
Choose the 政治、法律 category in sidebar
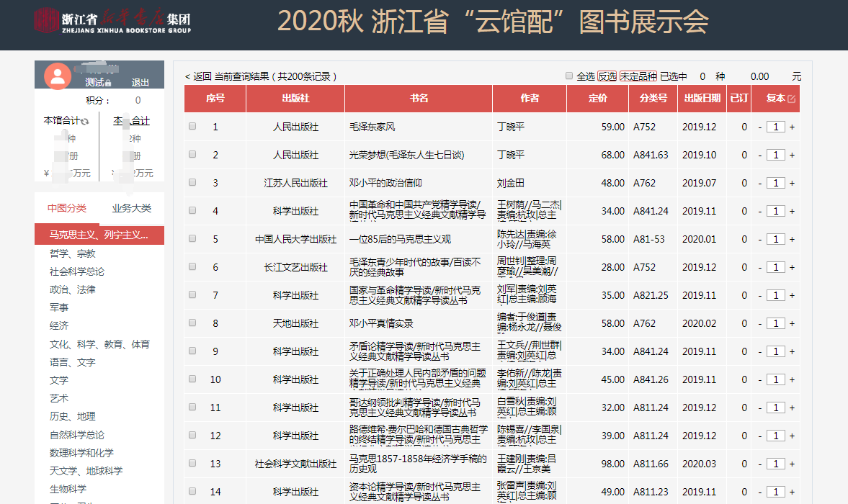click(73, 289)
